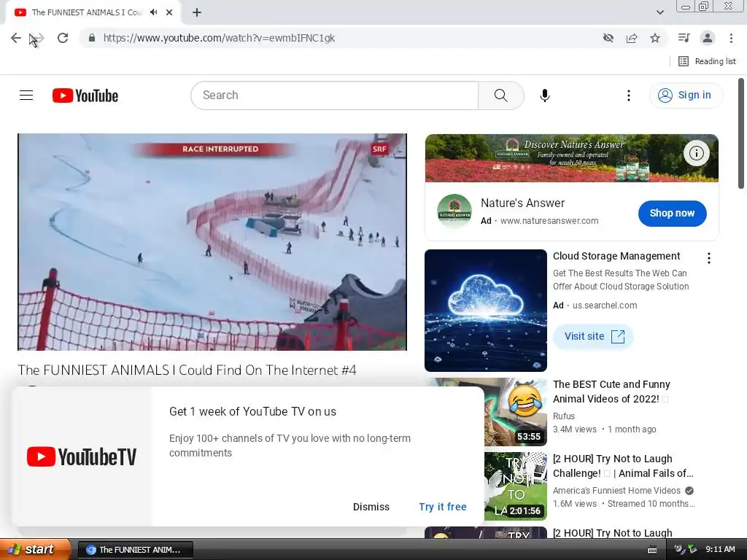Start voice search with the microphone icon

click(x=544, y=96)
